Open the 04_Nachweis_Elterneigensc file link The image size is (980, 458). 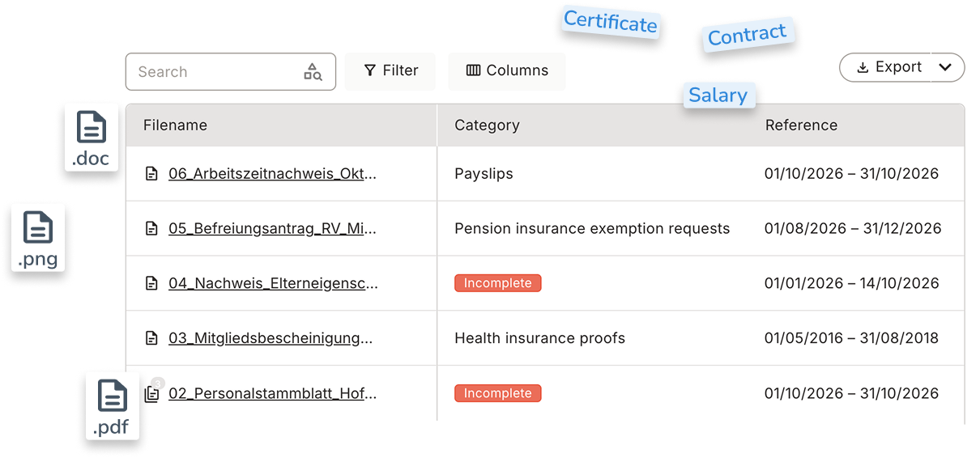[273, 283]
